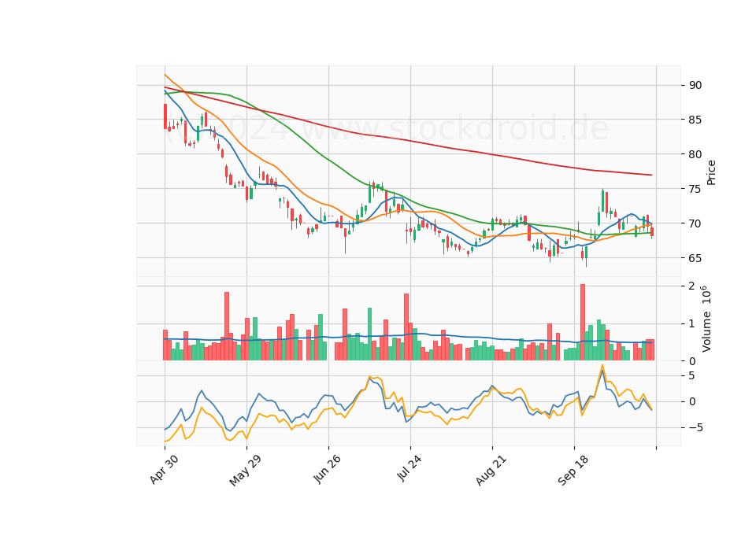This screenshot has height=543, width=756.
Task: Click the tall red volume bar near Jul 24
Action: pos(406,327)
